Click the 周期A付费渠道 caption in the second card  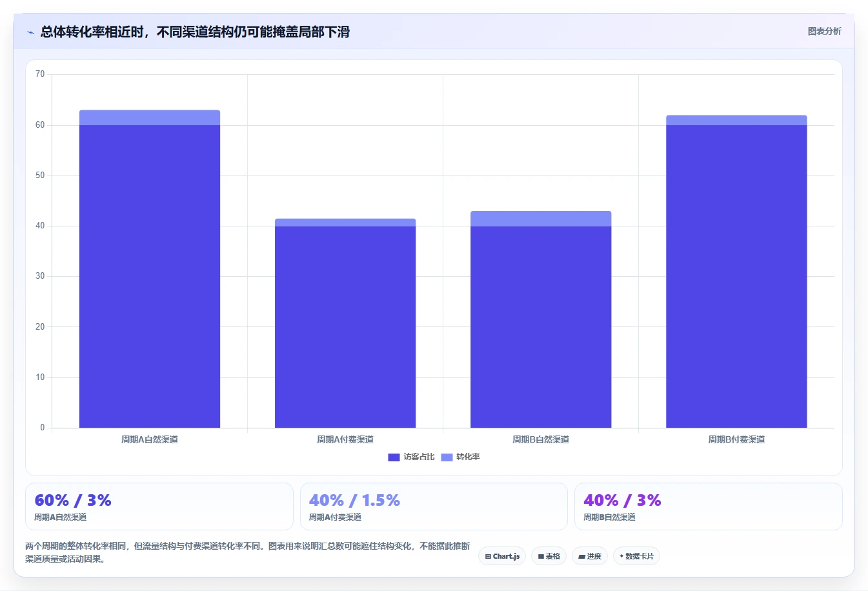tap(335, 517)
